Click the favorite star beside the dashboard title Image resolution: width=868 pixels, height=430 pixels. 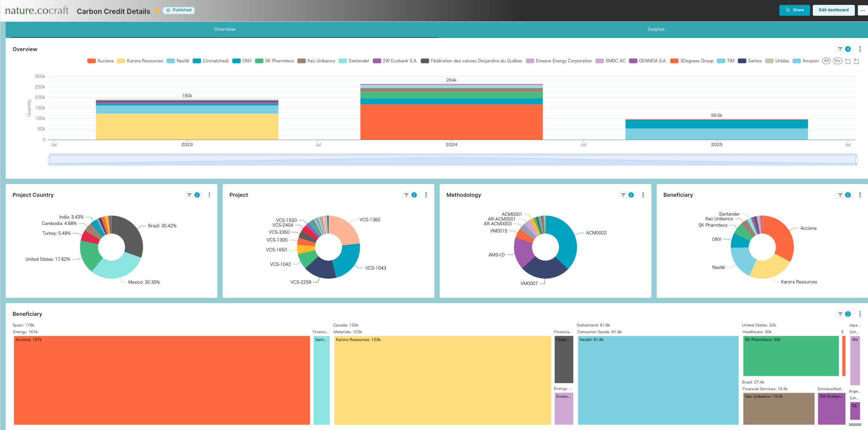coord(157,11)
